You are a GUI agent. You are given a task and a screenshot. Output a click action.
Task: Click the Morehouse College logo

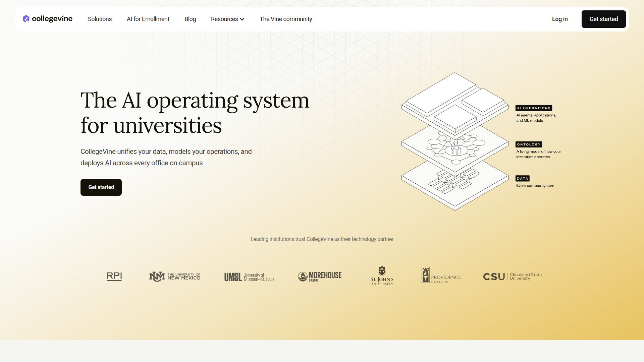[x=320, y=277]
